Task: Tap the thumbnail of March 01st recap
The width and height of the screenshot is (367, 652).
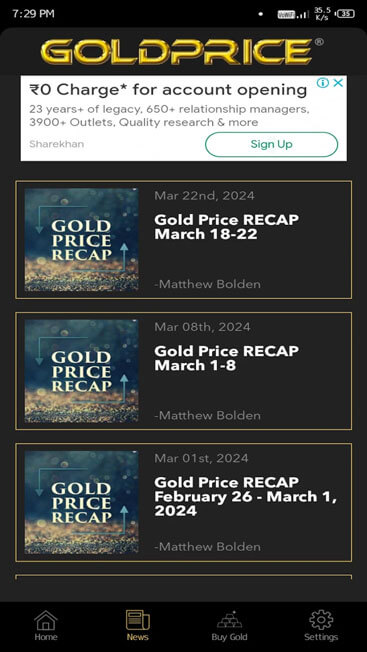Action: pos(81,502)
